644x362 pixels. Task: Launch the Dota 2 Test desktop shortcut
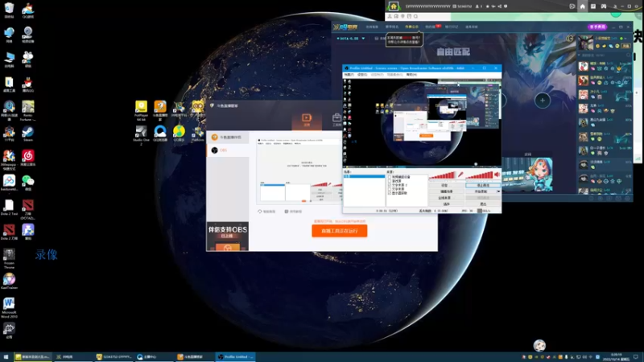9,208
